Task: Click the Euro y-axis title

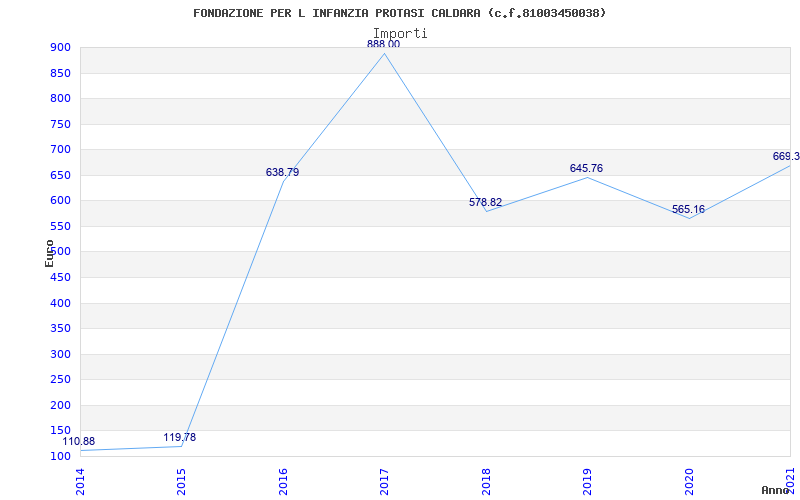Action: 49,253
